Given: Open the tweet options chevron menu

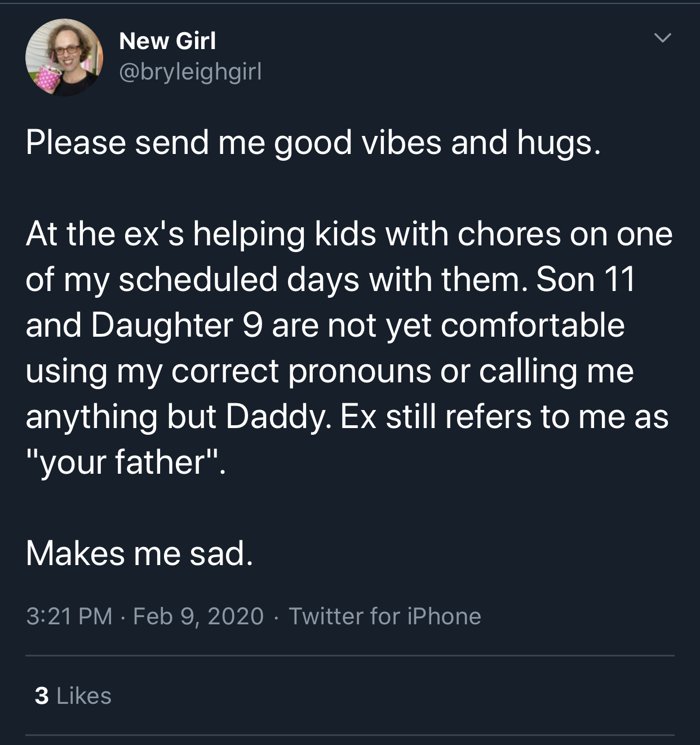Looking at the screenshot, I should pos(663,38).
